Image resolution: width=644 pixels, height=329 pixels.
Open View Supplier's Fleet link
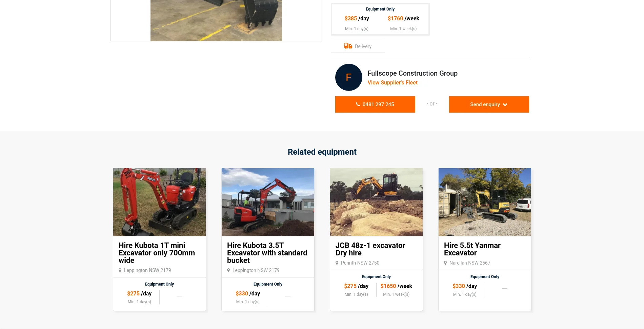coord(392,82)
